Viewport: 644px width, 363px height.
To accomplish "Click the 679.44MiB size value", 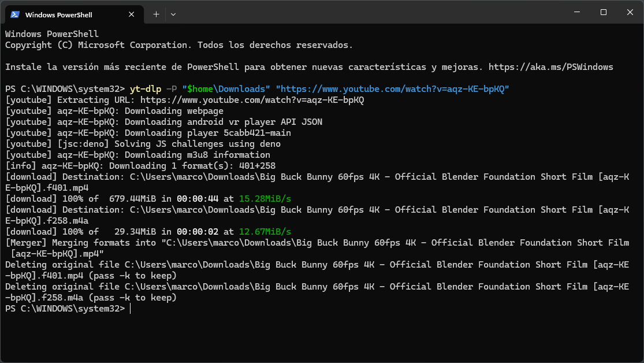I will coord(132,199).
